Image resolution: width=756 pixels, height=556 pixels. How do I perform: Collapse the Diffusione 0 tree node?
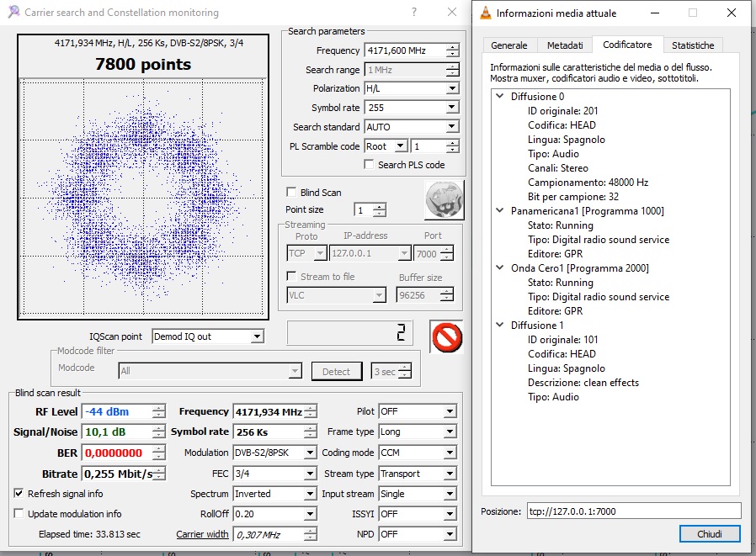(500, 96)
